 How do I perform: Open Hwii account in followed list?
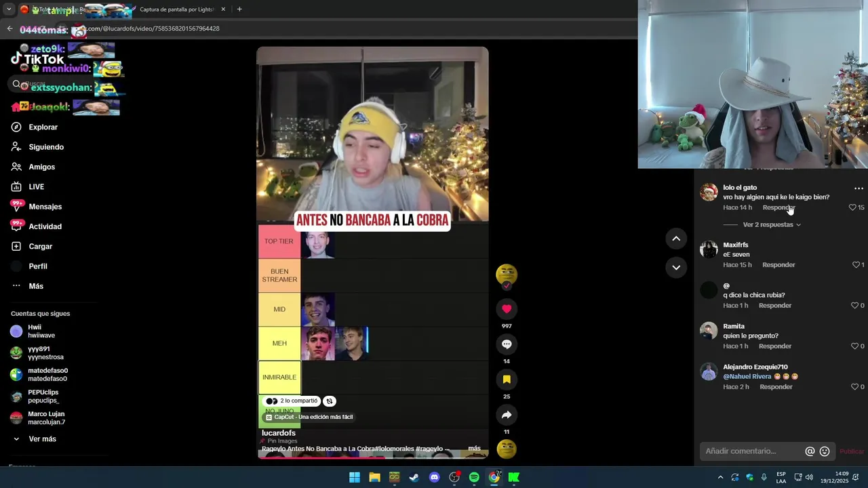click(x=41, y=331)
